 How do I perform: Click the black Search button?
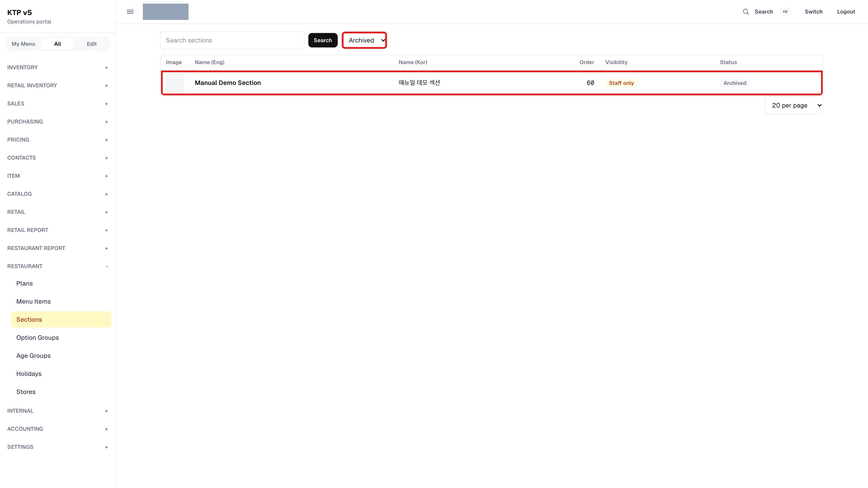click(323, 40)
